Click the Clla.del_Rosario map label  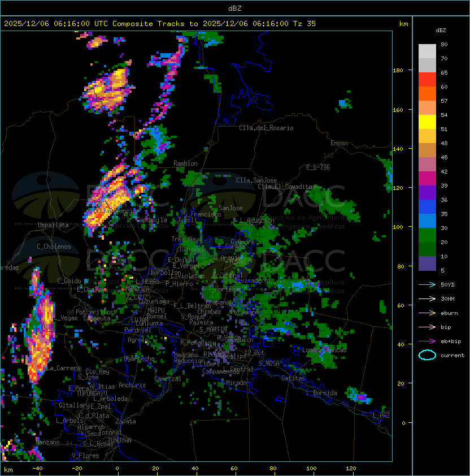click(266, 128)
